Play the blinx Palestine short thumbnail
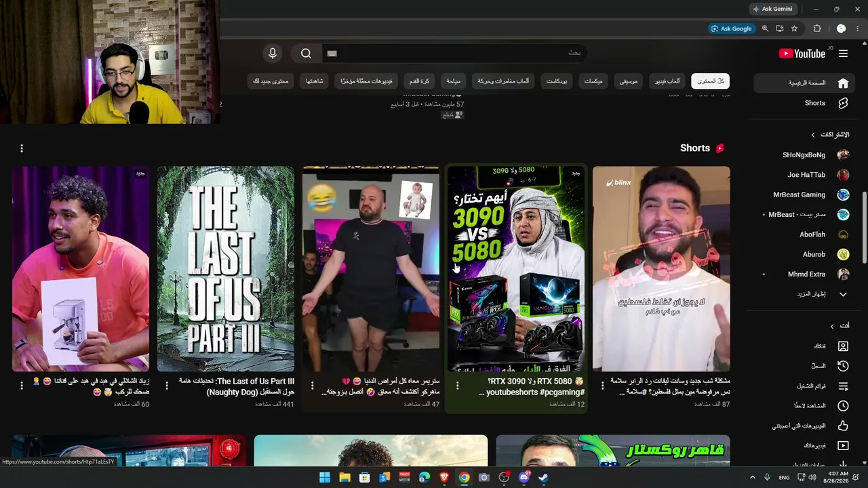Image resolution: width=868 pixels, height=488 pixels. [661, 269]
